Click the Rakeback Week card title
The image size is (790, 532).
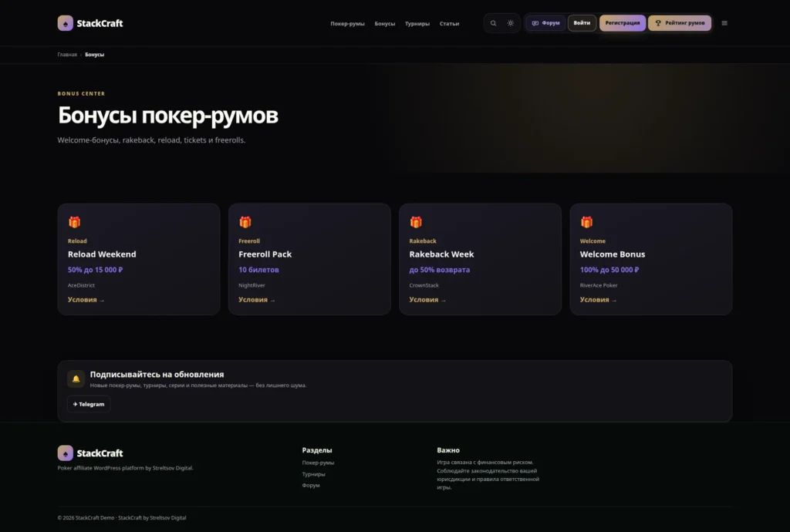tap(442, 254)
